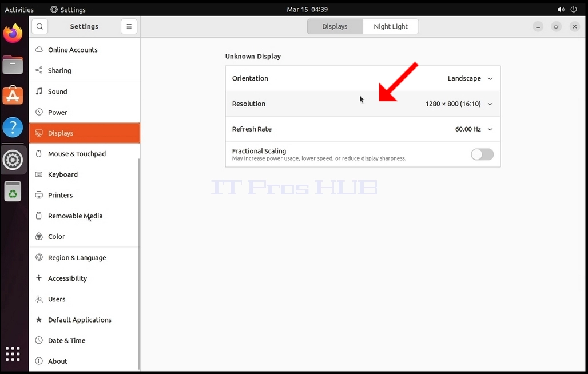Click the Online Accounts cloud icon
The image size is (588, 374).
pos(39,50)
